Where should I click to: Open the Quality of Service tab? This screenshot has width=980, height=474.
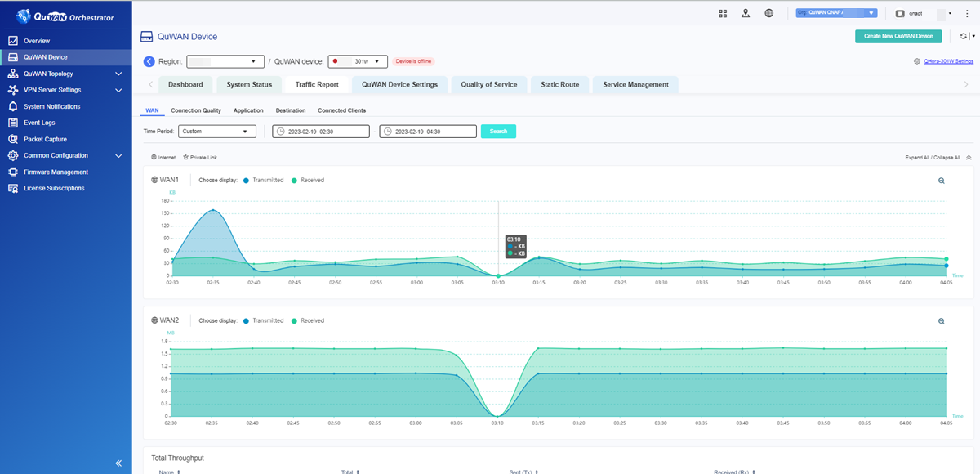pyautogui.click(x=488, y=84)
